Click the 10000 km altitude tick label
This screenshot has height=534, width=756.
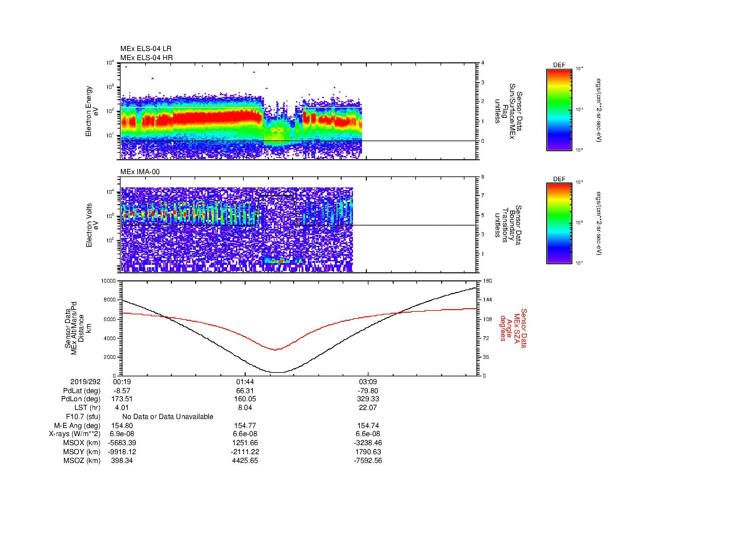[x=109, y=281]
